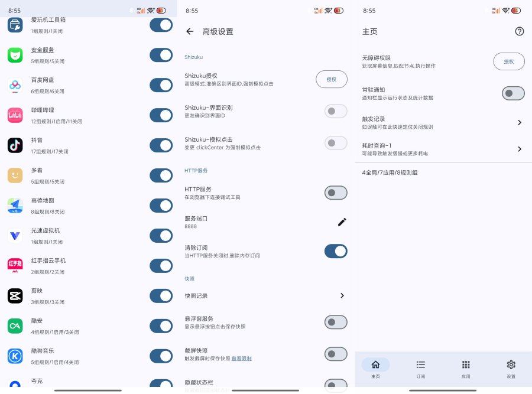Click the Amap (高德地图) app icon

click(x=15, y=205)
